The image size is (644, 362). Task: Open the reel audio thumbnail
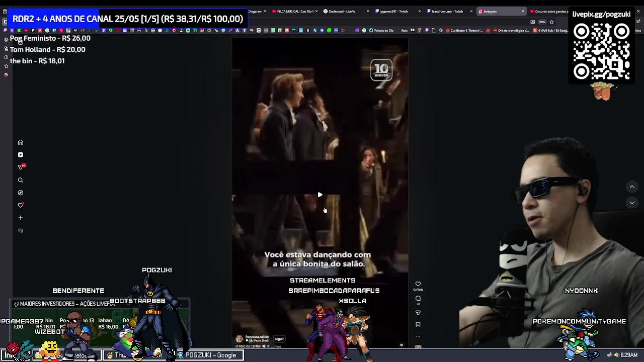(418, 346)
